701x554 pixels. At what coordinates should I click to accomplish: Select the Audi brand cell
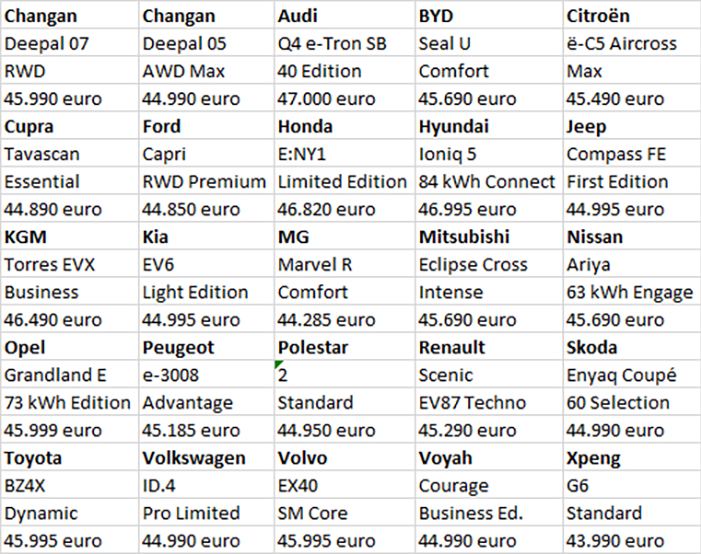(345, 16)
